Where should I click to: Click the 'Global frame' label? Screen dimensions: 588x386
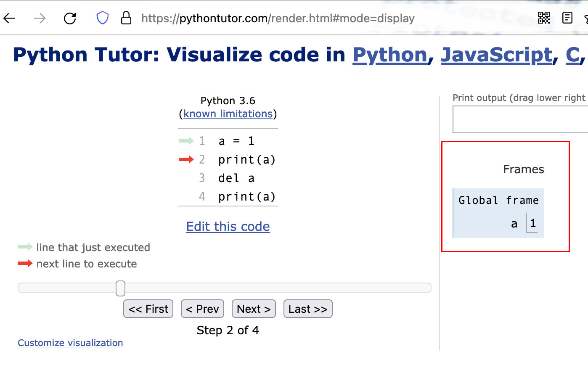pos(498,200)
